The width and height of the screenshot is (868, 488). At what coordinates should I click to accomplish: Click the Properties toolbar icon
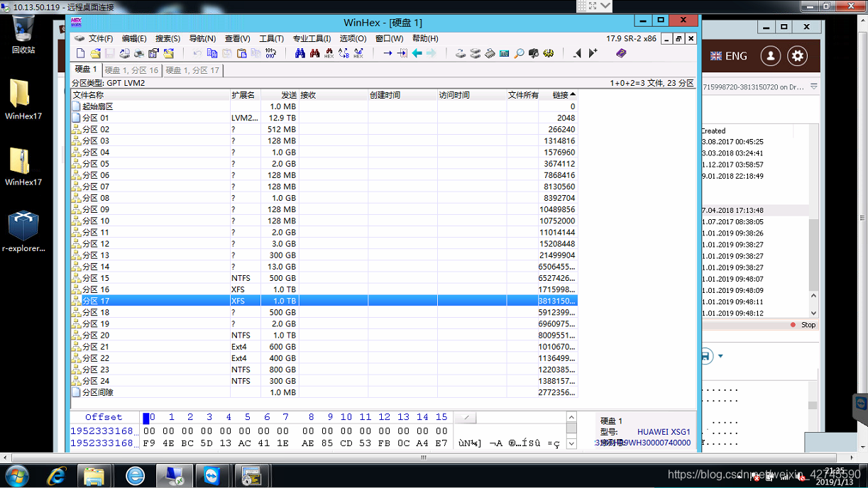click(x=155, y=53)
